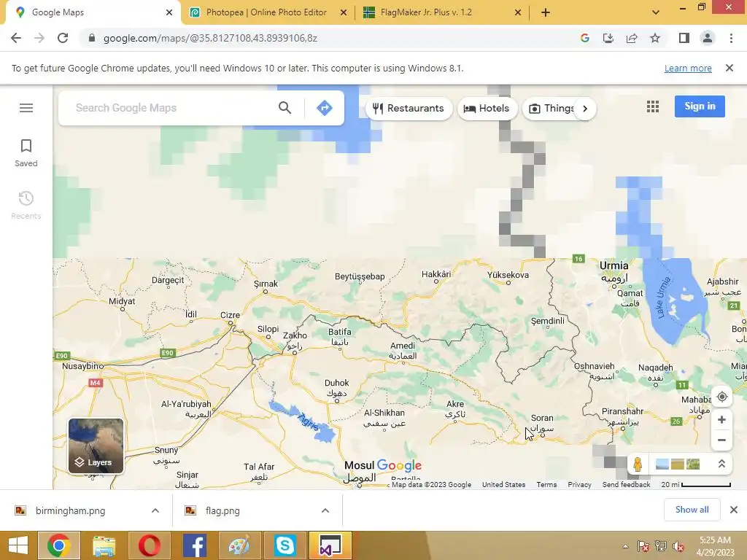The image size is (747, 560).
Task: Show hidden system tray icons
Action: pyautogui.click(x=625, y=546)
